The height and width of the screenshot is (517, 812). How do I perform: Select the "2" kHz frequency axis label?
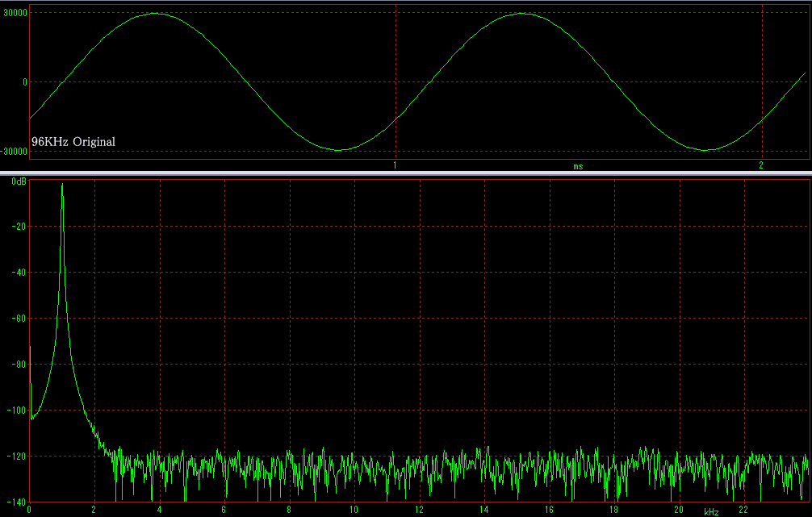[94, 510]
